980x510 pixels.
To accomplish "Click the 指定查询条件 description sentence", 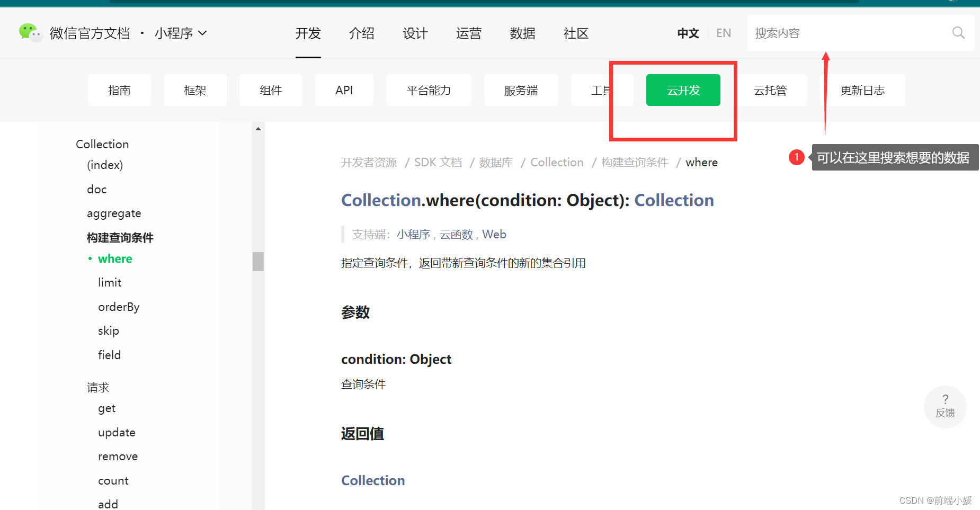I will point(464,263).
